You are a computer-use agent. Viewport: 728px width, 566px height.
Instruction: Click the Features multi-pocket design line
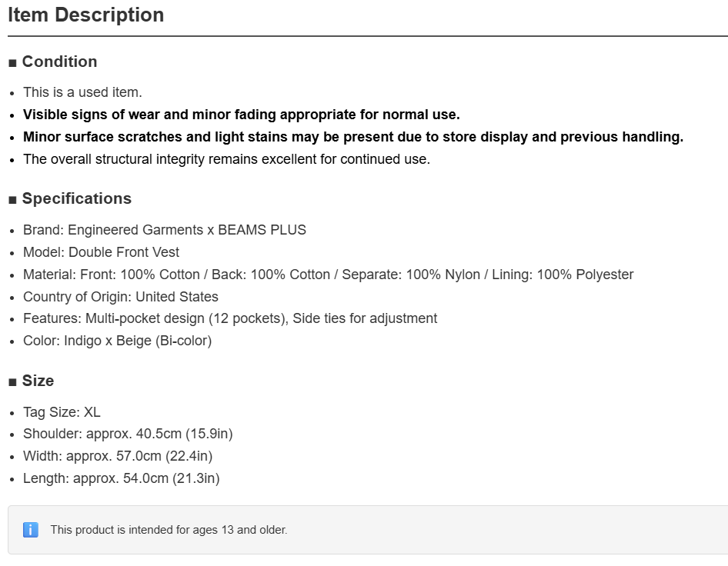[x=230, y=318]
